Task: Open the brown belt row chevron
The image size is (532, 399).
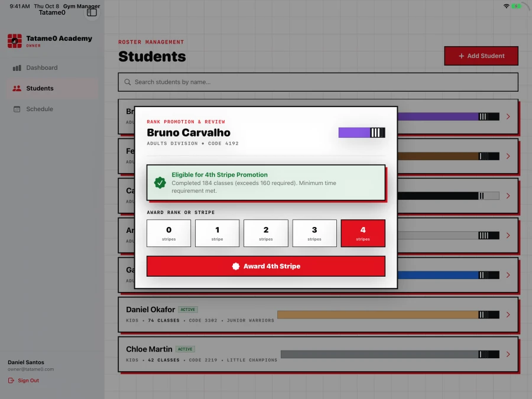Action: pos(508,157)
